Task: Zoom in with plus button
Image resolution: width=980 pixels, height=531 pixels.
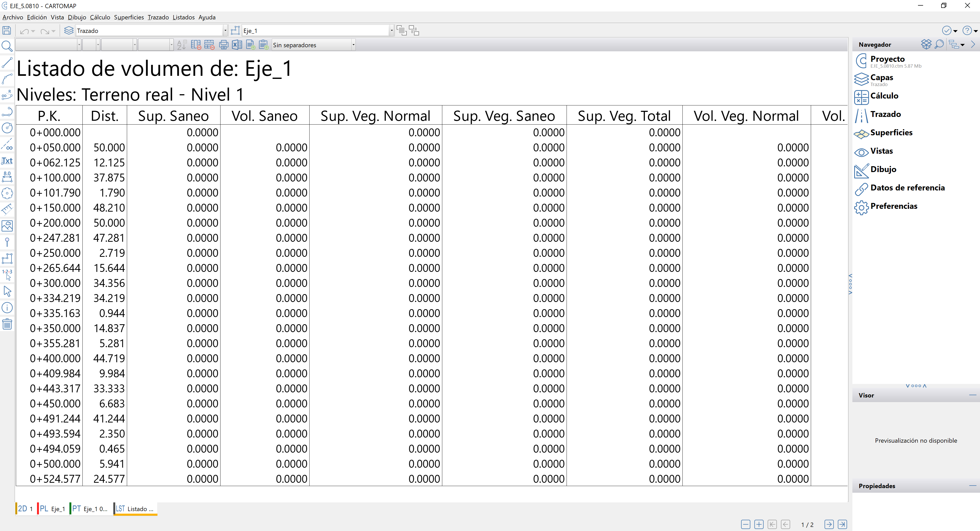Action: coord(758,524)
